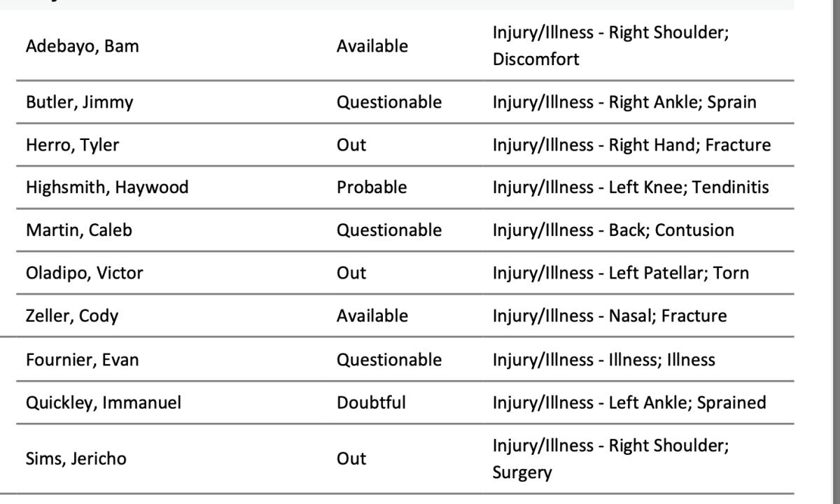The height and width of the screenshot is (504, 840).
Task: Click the vertical scrollbar on the right edge
Action: click(834, 252)
